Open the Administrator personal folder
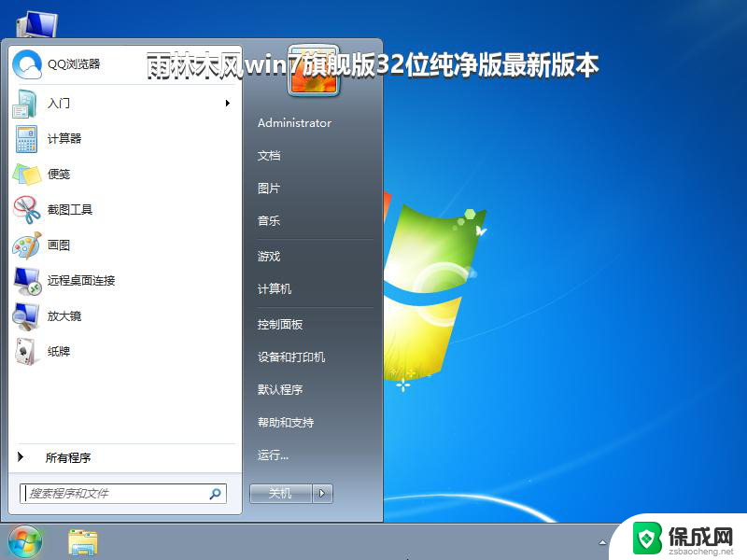Screen dimensions: 747x560 click(x=294, y=123)
